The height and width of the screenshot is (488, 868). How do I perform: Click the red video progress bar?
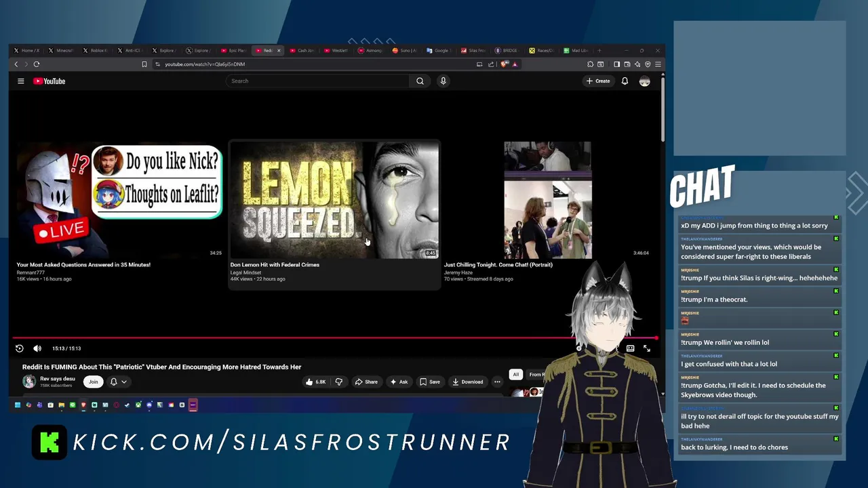pos(334,338)
